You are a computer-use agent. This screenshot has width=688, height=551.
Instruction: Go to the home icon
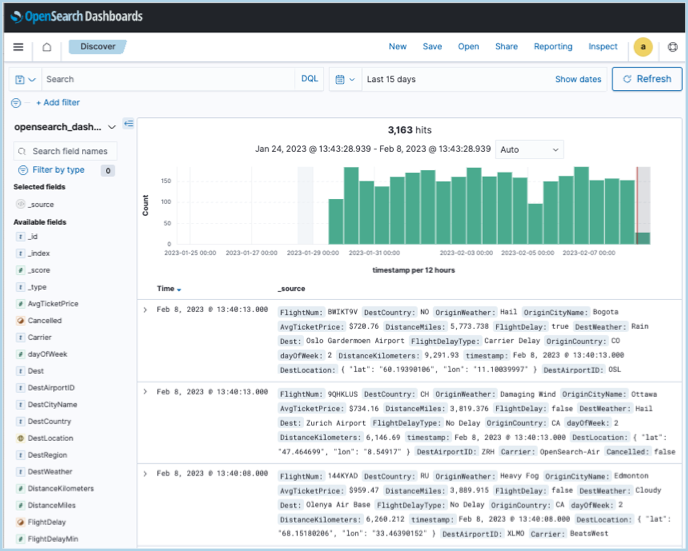(x=47, y=47)
